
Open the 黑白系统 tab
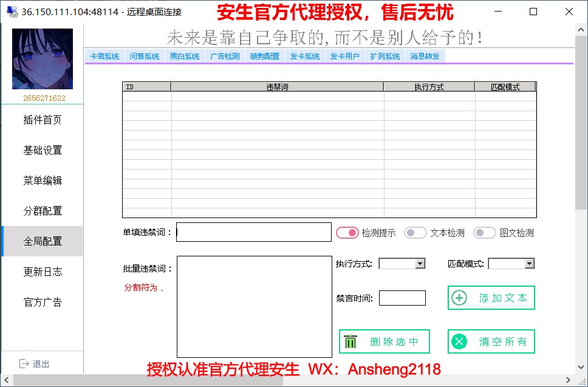(x=185, y=57)
